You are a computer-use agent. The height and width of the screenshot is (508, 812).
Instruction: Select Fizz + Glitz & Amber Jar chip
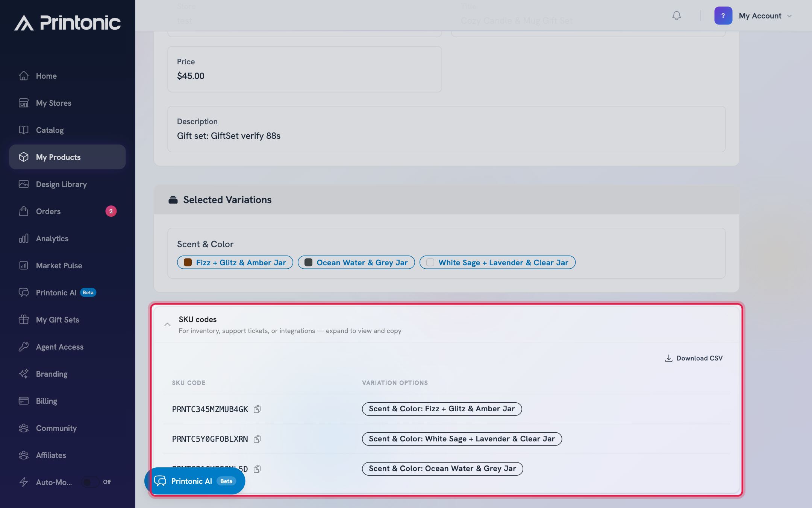click(235, 262)
